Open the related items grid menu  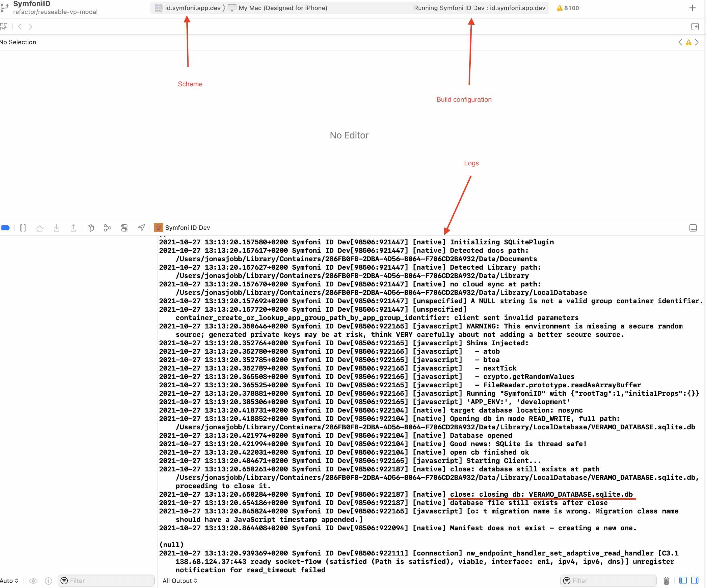[x=4, y=27]
